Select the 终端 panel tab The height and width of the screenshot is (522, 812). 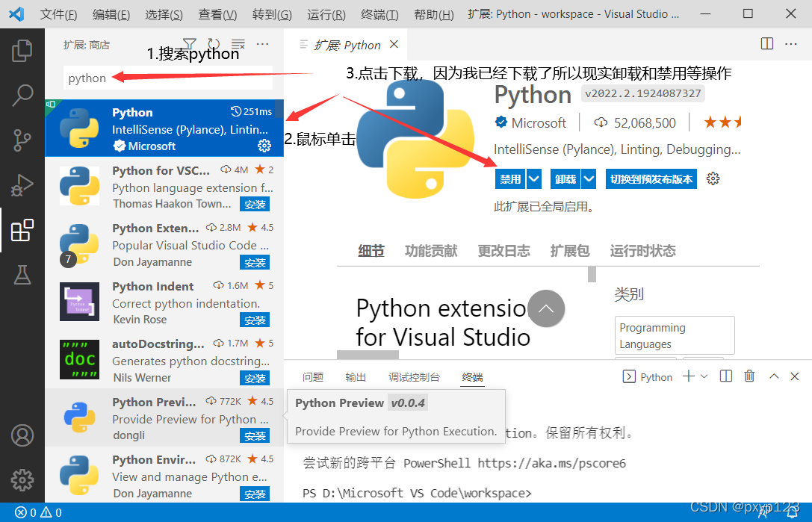[472, 377]
